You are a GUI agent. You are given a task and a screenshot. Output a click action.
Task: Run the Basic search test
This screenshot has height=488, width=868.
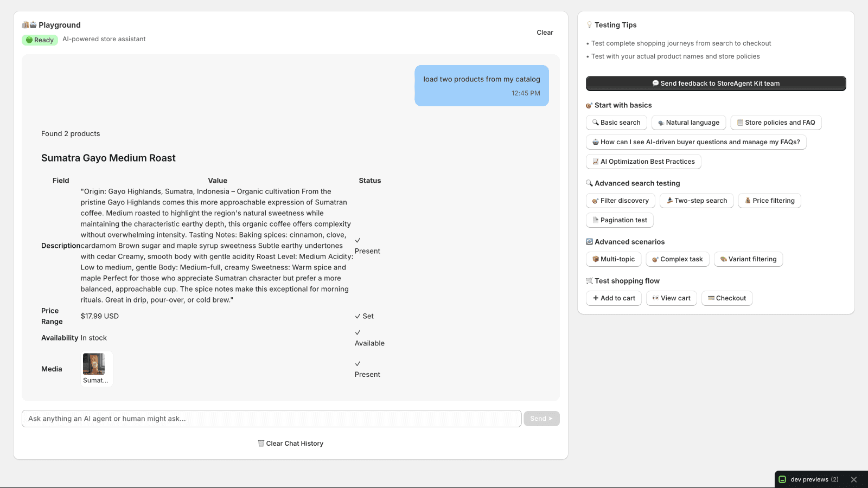[616, 123]
